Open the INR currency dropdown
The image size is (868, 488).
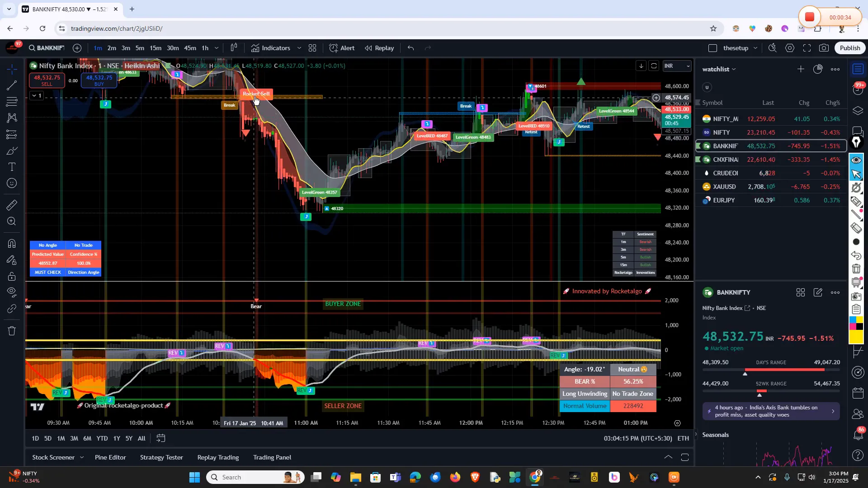coord(677,66)
